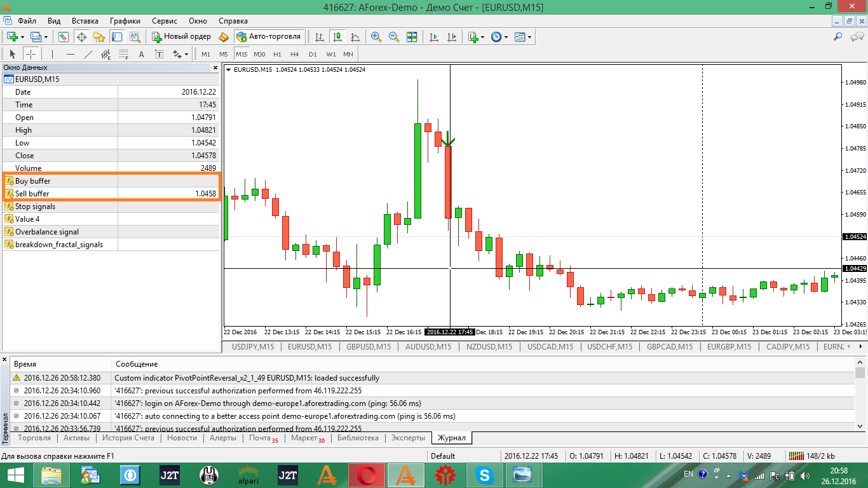Select the Crosshair tool
868x488 pixels.
tap(31, 54)
